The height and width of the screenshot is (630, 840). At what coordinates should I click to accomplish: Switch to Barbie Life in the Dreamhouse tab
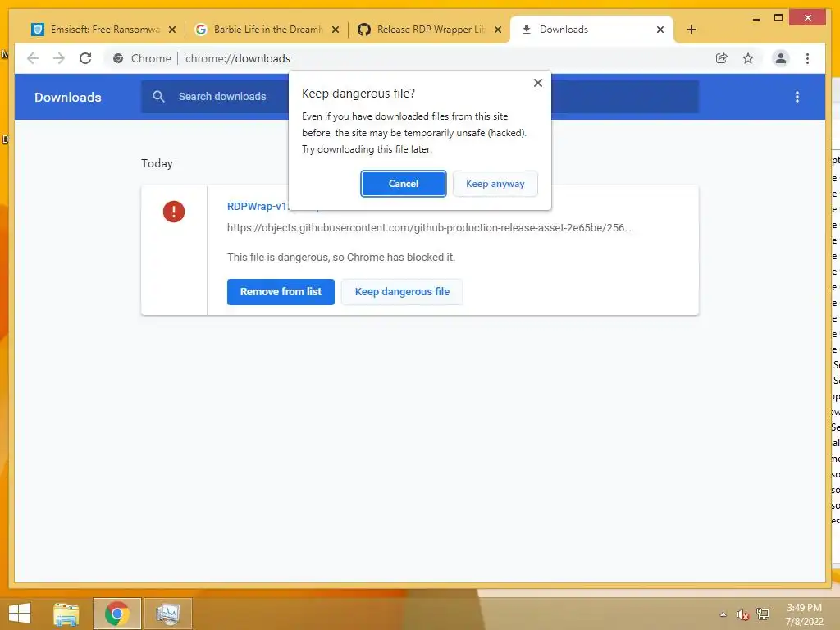268,30
